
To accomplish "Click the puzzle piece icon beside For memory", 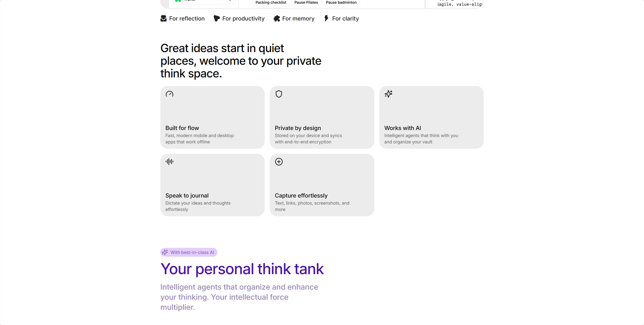I will 277,18.
